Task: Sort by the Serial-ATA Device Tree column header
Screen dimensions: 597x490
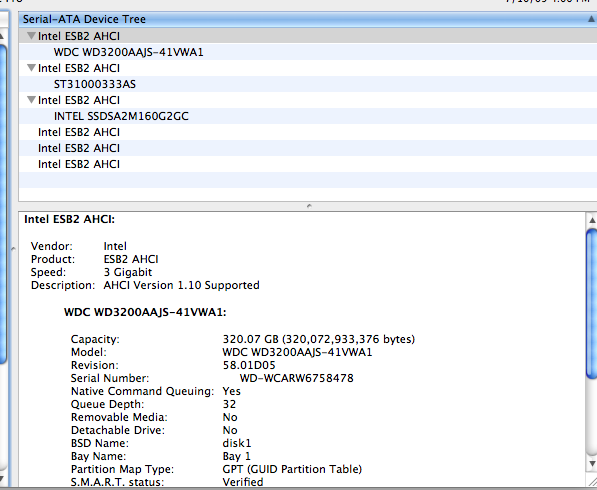Action: pos(308,19)
